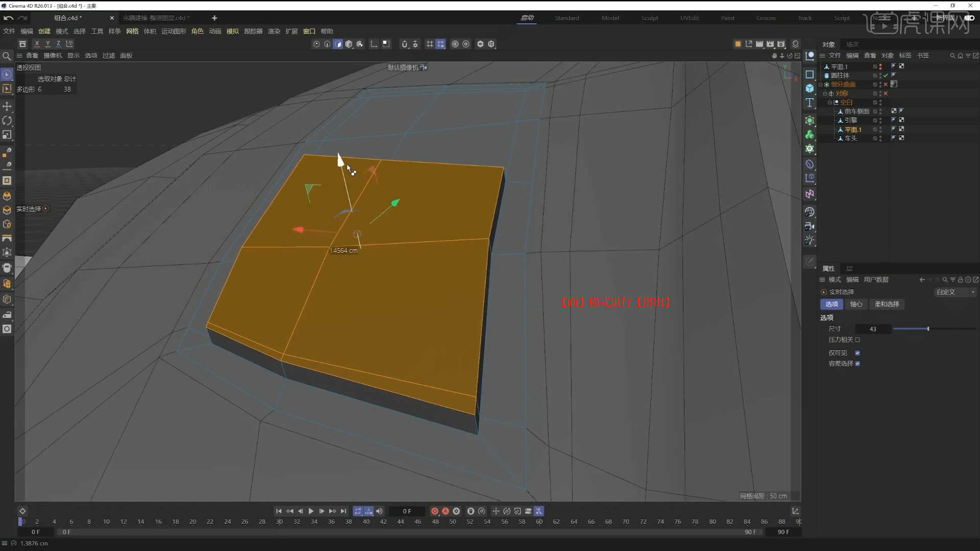The height and width of the screenshot is (551, 980).
Task: Open the camera object icon in the side palette
Action: (x=810, y=226)
